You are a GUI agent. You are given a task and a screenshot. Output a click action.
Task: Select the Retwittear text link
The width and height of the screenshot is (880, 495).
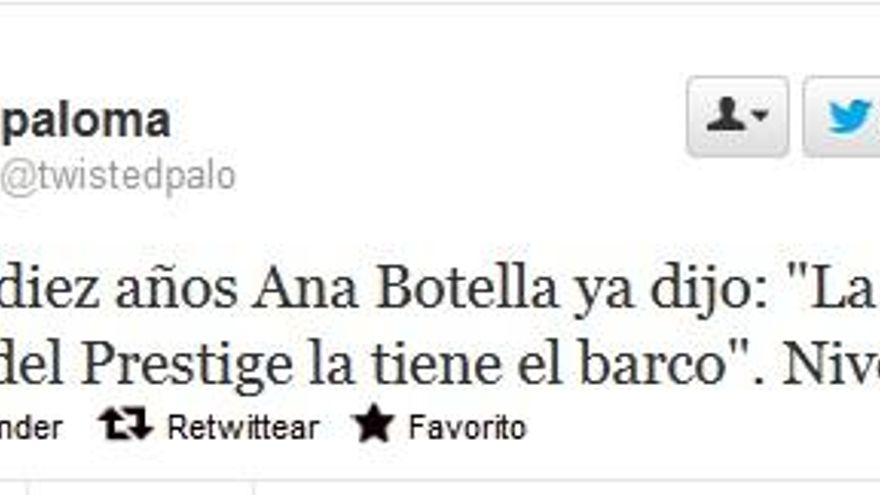243,427
